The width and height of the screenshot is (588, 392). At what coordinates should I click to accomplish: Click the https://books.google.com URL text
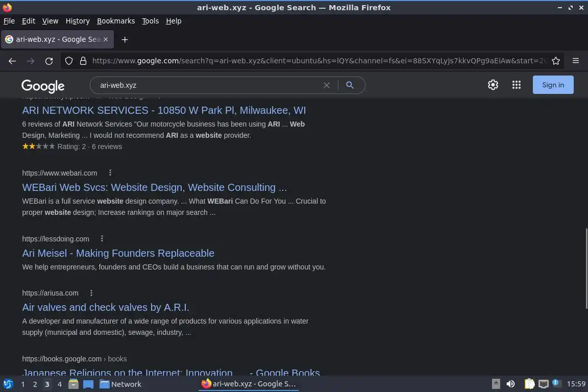click(x=62, y=359)
